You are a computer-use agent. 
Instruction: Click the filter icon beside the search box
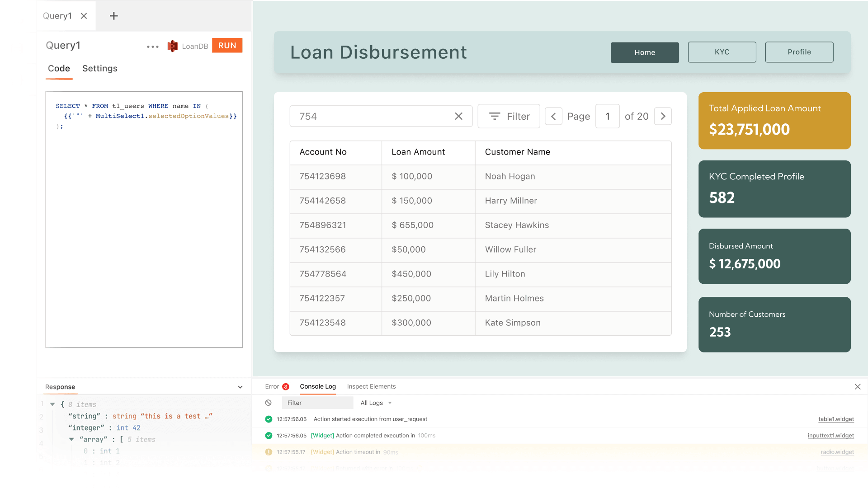coord(495,116)
